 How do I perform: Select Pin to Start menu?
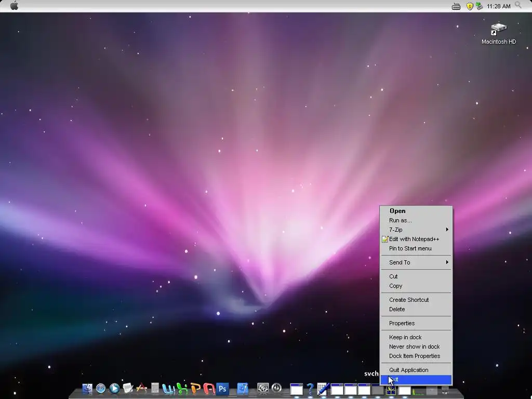point(416,248)
